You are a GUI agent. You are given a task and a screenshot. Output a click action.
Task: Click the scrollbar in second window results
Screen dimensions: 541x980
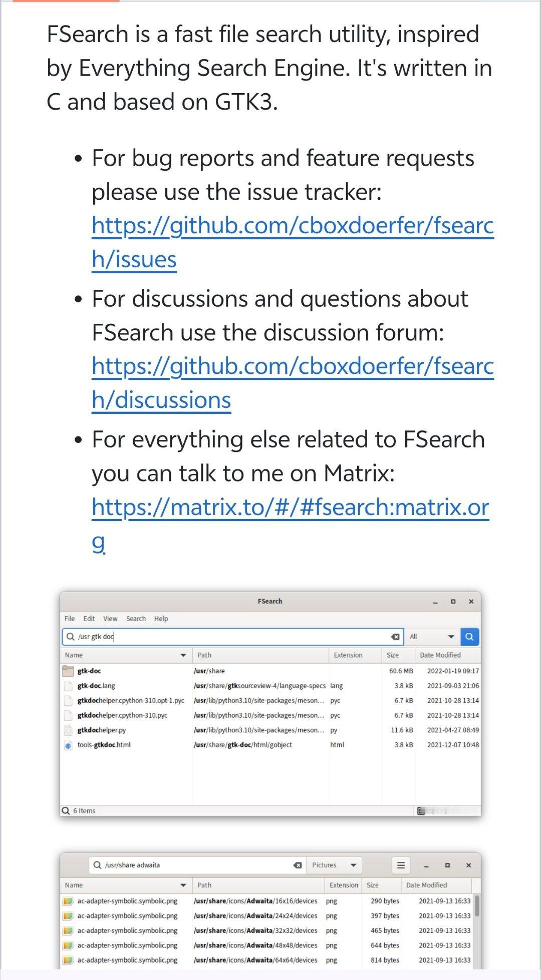pyautogui.click(x=477, y=906)
